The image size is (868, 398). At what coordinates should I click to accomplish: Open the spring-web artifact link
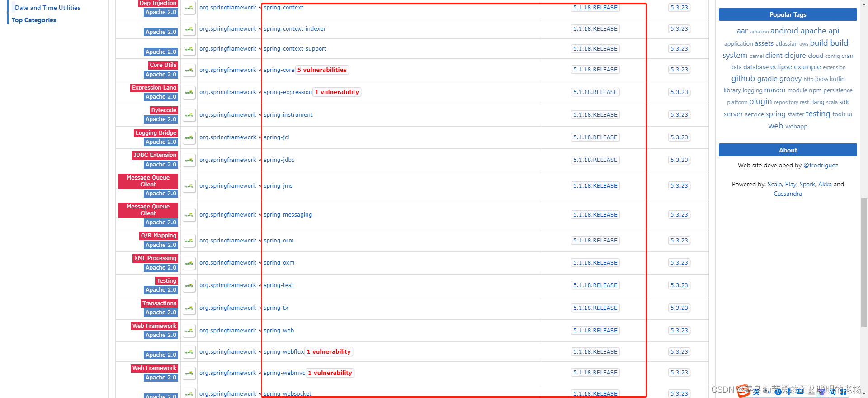tap(278, 331)
